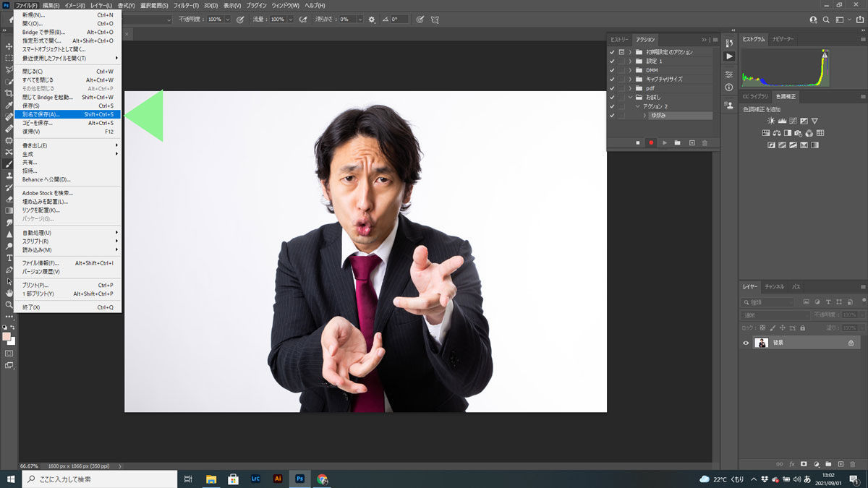Open the Chrome icon on the taskbar
This screenshot has height=488, width=868.
323,479
